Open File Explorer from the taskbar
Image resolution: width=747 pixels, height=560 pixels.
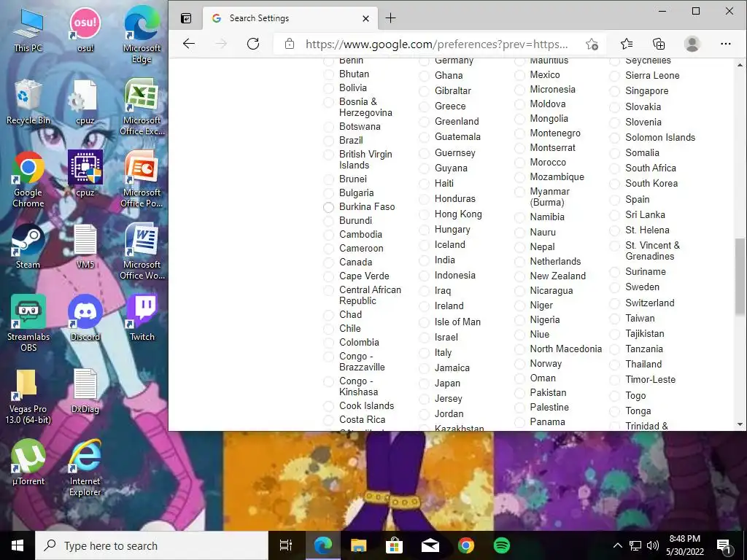pos(358,545)
